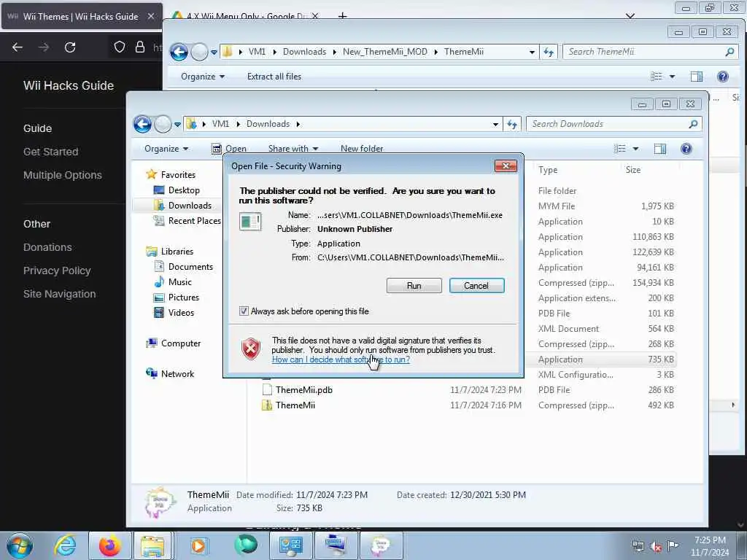Switch to the Wii Themes browser tab

[x=82, y=16]
